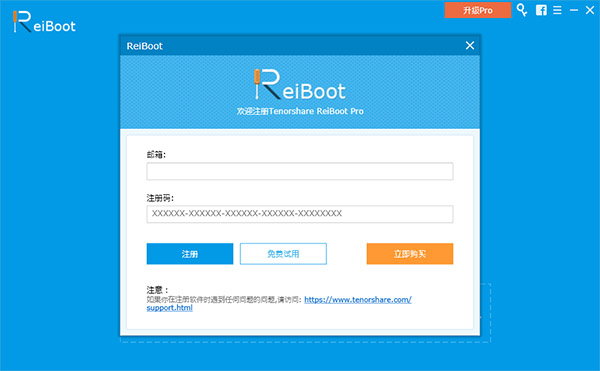This screenshot has width=600, height=371.
Task: Click the orange 立即购买 buy now button
Action: coord(410,254)
